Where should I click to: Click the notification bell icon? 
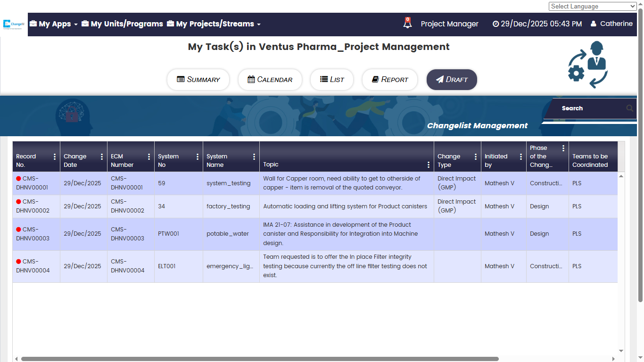(x=407, y=23)
